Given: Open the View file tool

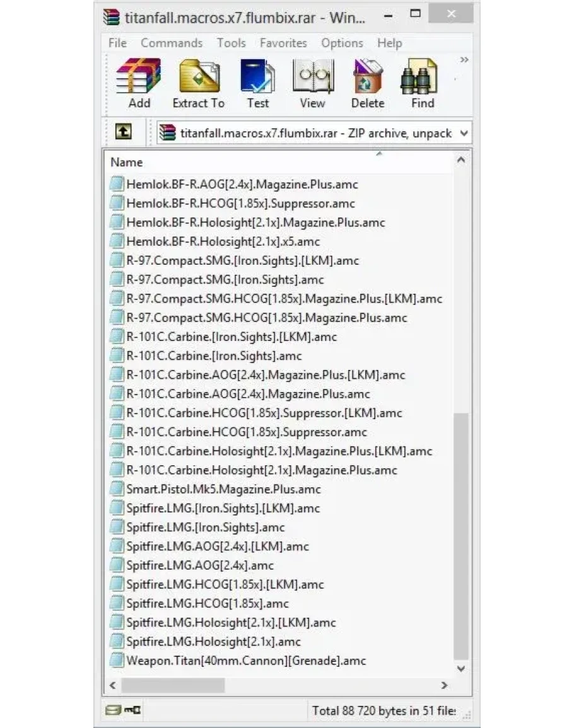Looking at the screenshot, I should [x=312, y=83].
